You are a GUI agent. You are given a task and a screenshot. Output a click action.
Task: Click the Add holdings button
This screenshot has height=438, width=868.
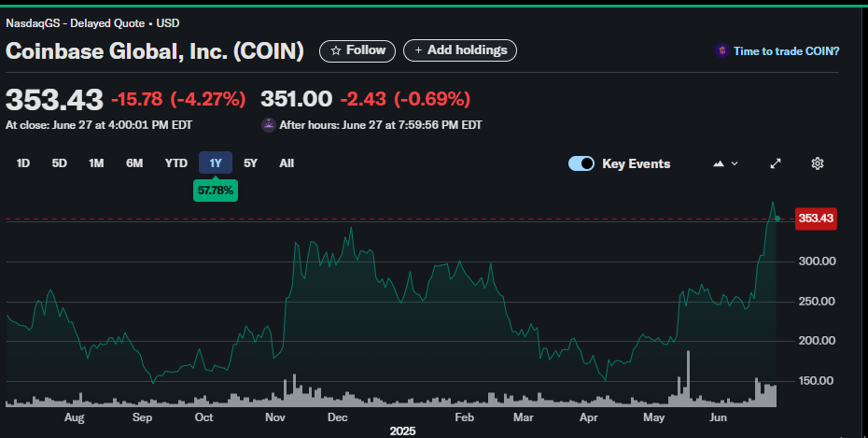tap(460, 50)
